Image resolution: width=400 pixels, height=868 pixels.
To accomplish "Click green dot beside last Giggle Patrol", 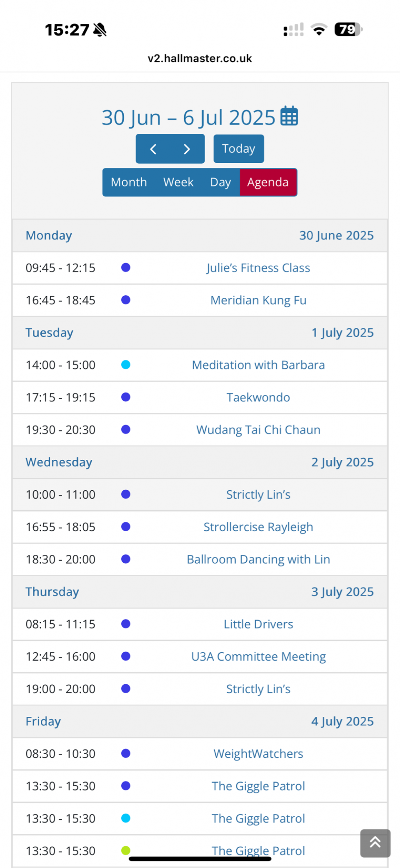I will coord(126,851).
